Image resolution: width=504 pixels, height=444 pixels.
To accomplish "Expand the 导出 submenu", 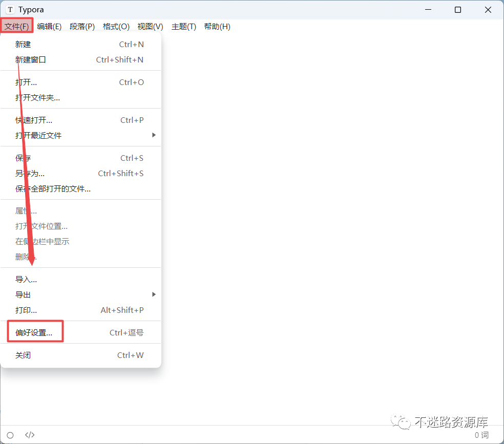I will pos(80,294).
